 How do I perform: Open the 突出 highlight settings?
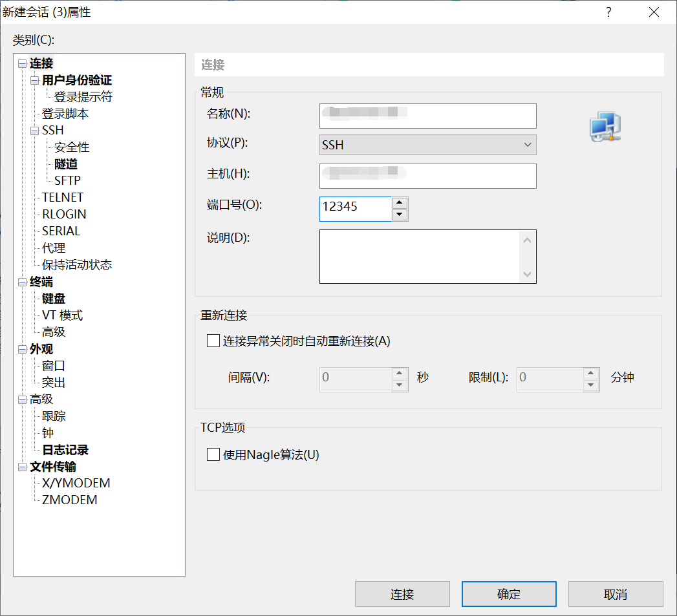click(x=54, y=383)
